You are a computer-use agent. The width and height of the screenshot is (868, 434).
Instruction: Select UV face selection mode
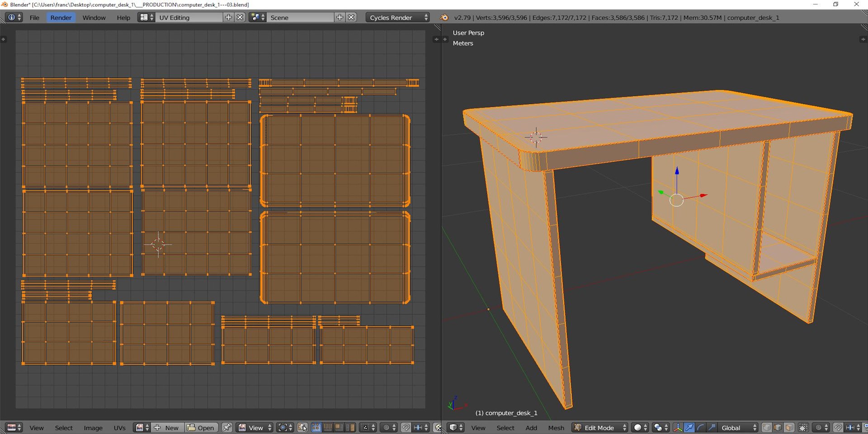pos(339,427)
